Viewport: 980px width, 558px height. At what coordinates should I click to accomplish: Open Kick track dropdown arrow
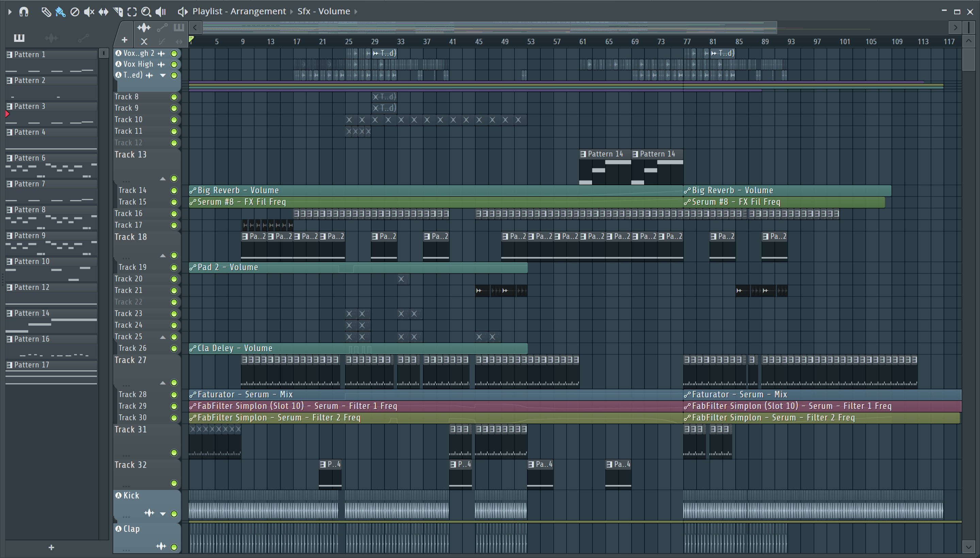(163, 514)
